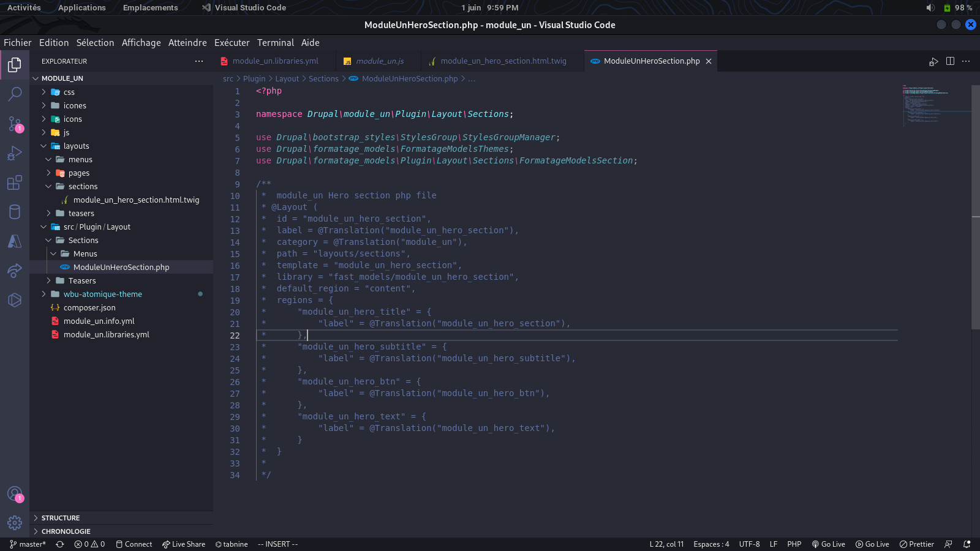The height and width of the screenshot is (551, 980).
Task: Open module_un_hero_section.html.twig in tree
Action: click(121, 200)
